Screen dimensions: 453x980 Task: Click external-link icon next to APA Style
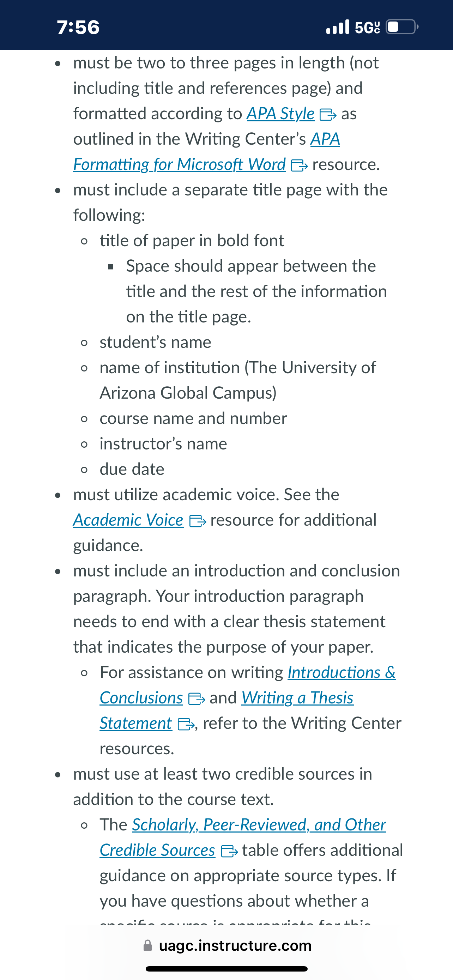327,115
